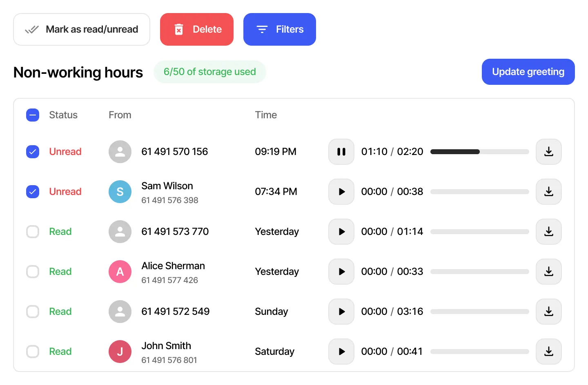Viewport: 588px width, 385px height.
Task: Delete the selected voicemails
Action: [197, 29]
